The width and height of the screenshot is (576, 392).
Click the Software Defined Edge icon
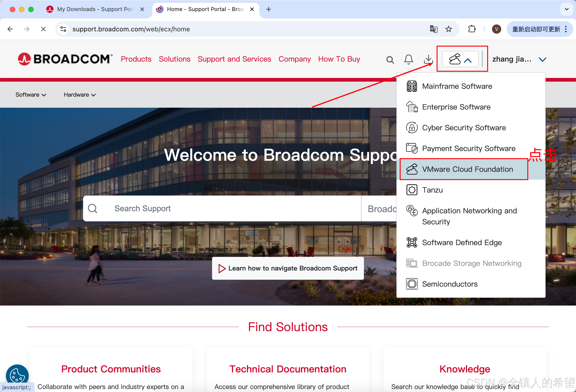pos(412,243)
